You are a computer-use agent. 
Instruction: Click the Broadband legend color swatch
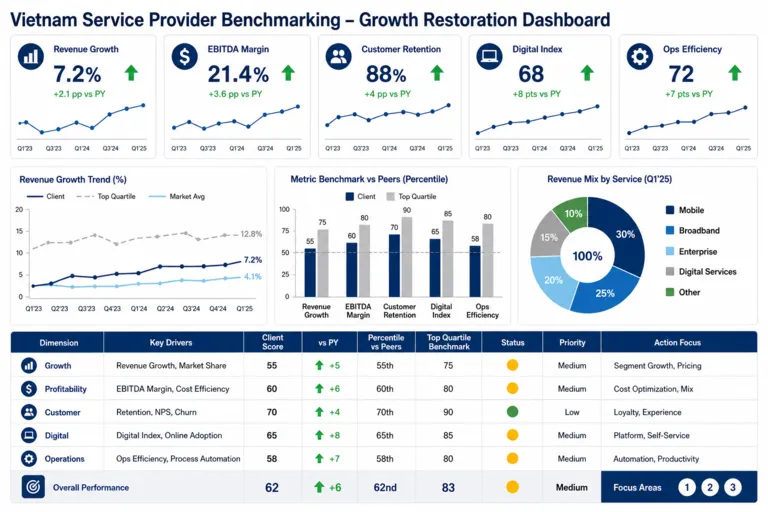pyautogui.click(x=670, y=230)
